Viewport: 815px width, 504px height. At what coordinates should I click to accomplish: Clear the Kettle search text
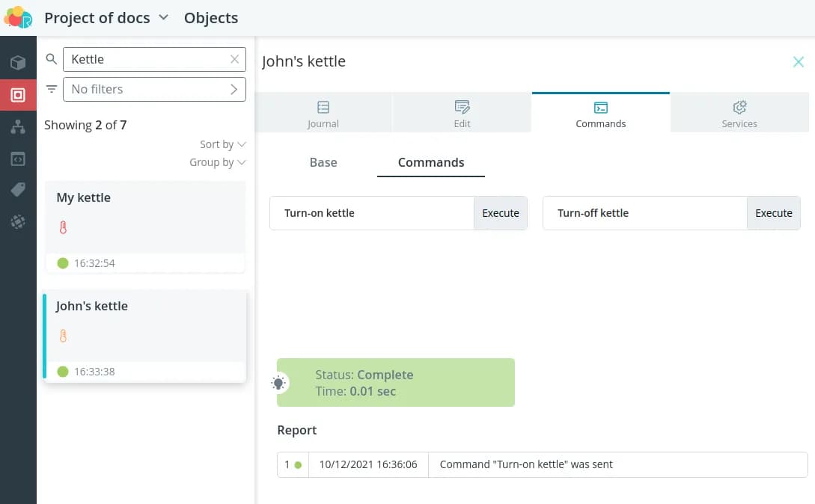tap(234, 59)
